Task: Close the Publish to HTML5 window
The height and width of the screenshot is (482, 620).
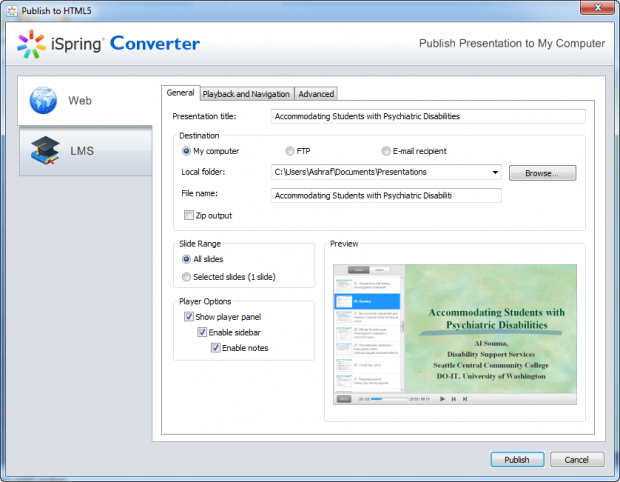Action: point(597,8)
